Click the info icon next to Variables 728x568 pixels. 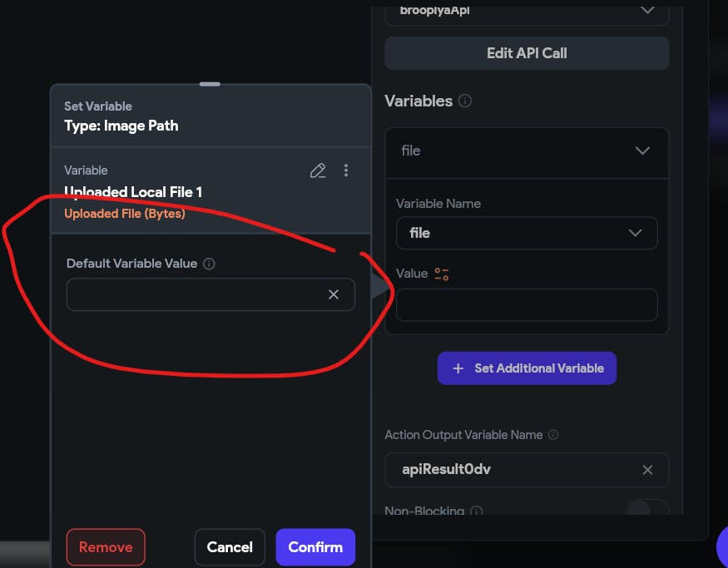[x=465, y=101]
